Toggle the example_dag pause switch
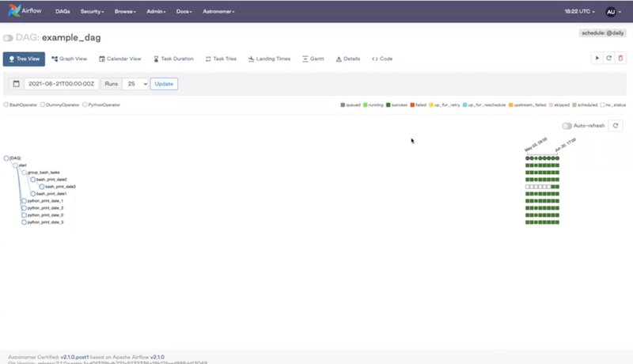Image resolution: width=633 pixels, height=364 pixels. 8,38
